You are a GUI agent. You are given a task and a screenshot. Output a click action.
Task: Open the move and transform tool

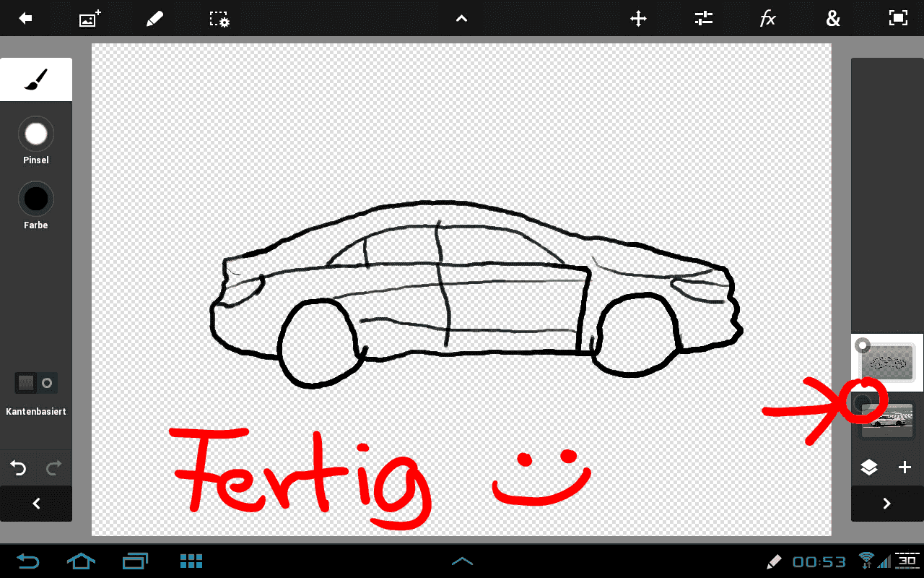coord(638,19)
